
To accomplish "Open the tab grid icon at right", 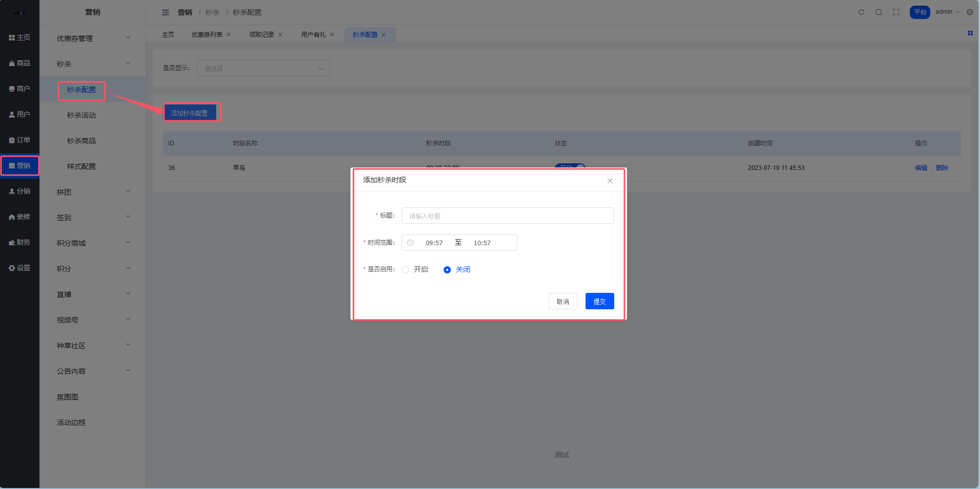I will [x=970, y=33].
